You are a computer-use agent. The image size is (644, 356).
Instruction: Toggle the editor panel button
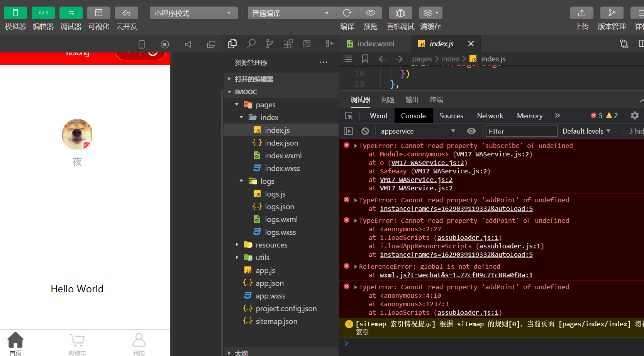[43, 13]
